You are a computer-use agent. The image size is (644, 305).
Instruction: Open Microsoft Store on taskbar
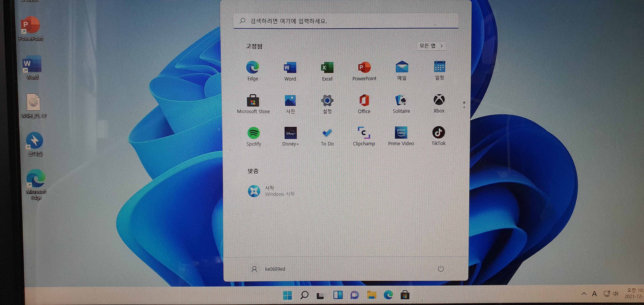(x=405, y=295)
